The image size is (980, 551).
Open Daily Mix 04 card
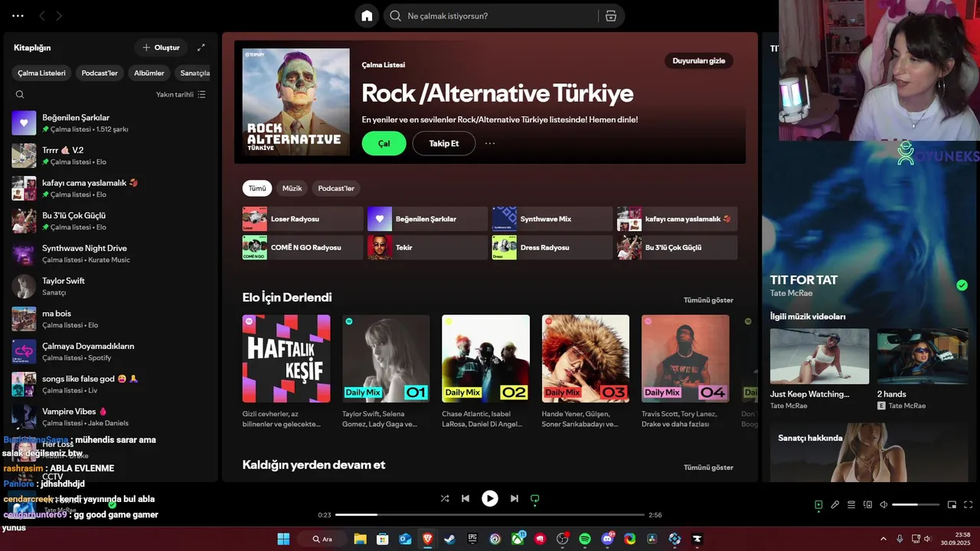click(685, 371)
